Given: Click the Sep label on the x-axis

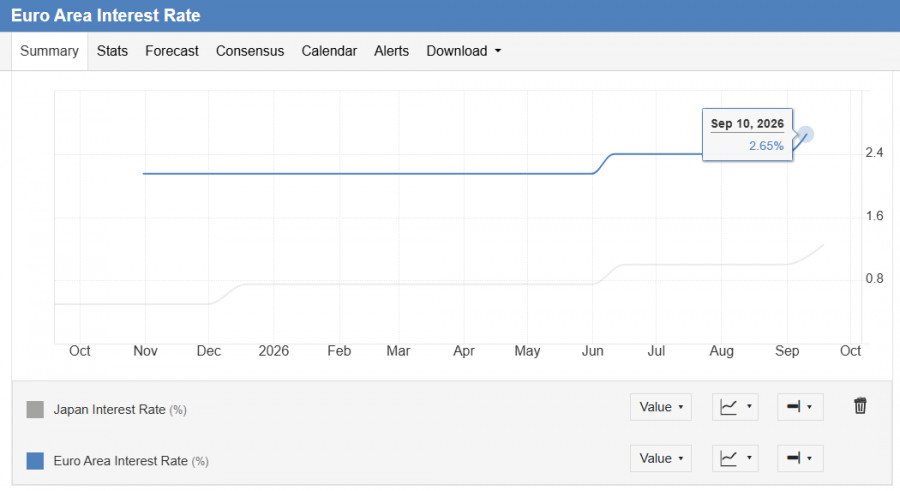Looking at the screenshot, I should 787,351.
